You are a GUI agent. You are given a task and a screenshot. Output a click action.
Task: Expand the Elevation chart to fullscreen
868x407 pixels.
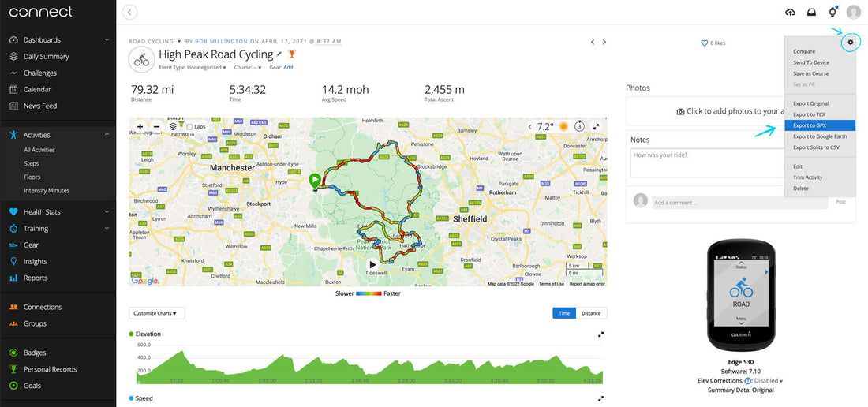point(600,334)
